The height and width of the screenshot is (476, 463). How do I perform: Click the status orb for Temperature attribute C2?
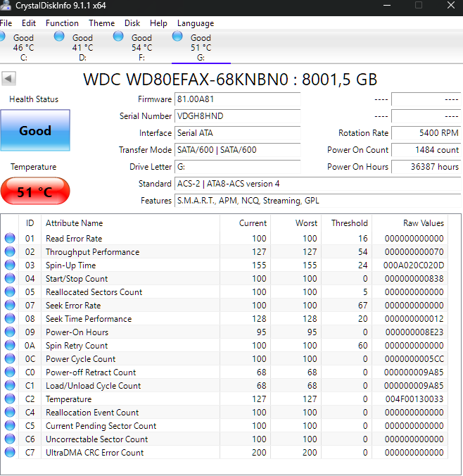[x=10, y=399]
